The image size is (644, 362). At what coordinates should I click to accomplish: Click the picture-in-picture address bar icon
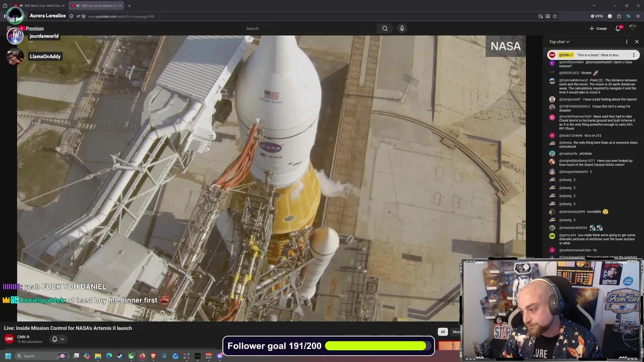pos(541,16)
